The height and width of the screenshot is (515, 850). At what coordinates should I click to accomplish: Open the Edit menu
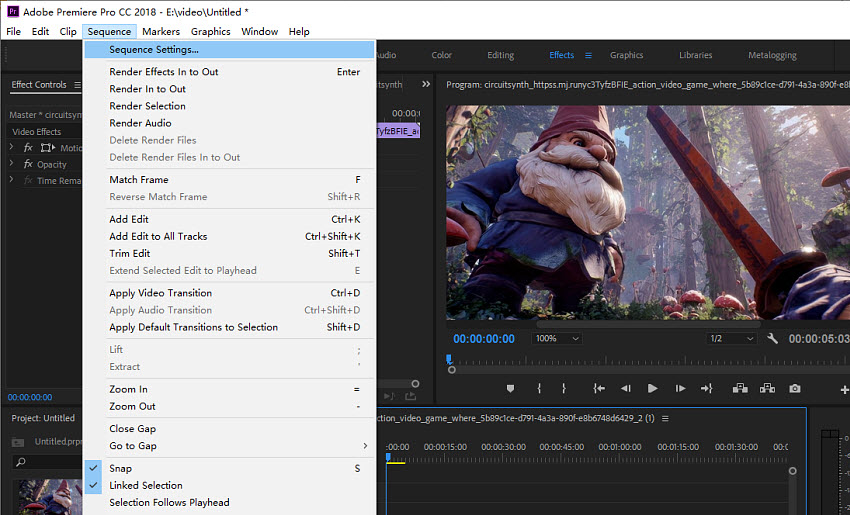[40, 31]
